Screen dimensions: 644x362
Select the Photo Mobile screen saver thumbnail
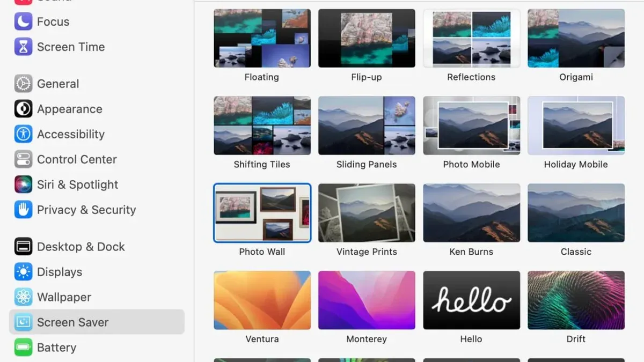pos(471,125)
